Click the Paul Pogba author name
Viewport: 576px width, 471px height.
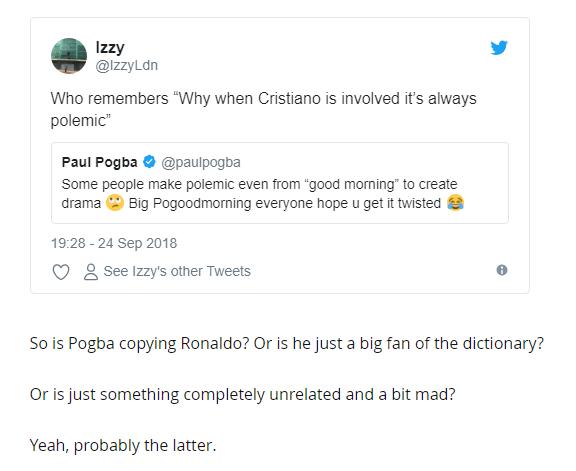click(x=99, y=162)
